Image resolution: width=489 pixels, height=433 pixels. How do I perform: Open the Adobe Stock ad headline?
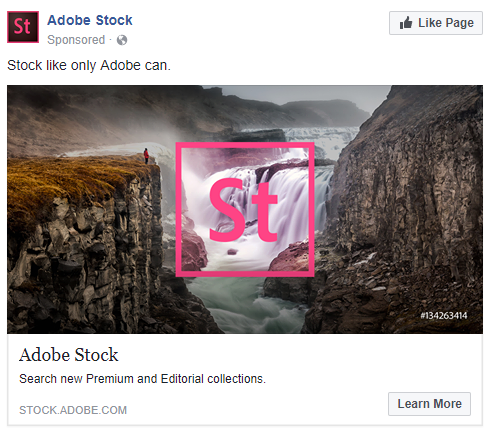[69, 355]
